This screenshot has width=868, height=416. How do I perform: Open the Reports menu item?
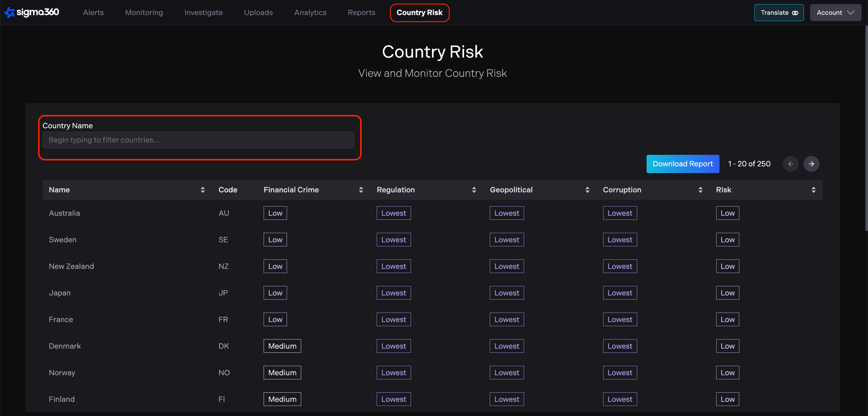click(x=361, y=12)
